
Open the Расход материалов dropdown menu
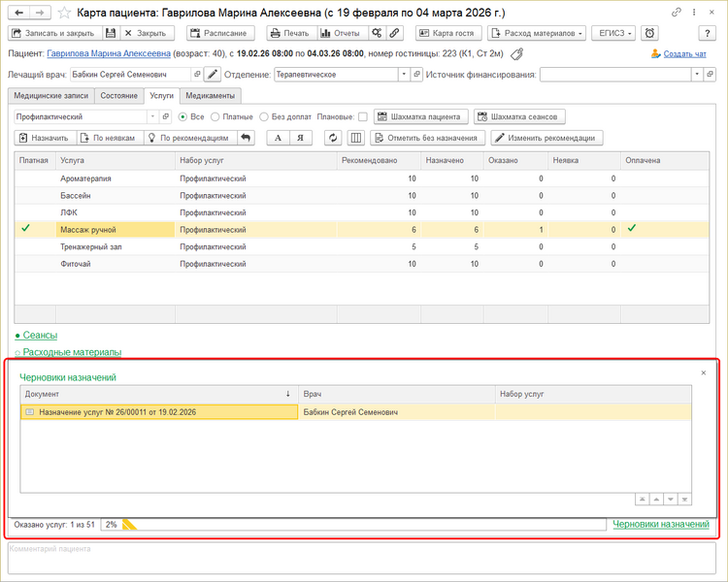pyautogui.click(x=539, y=32)
